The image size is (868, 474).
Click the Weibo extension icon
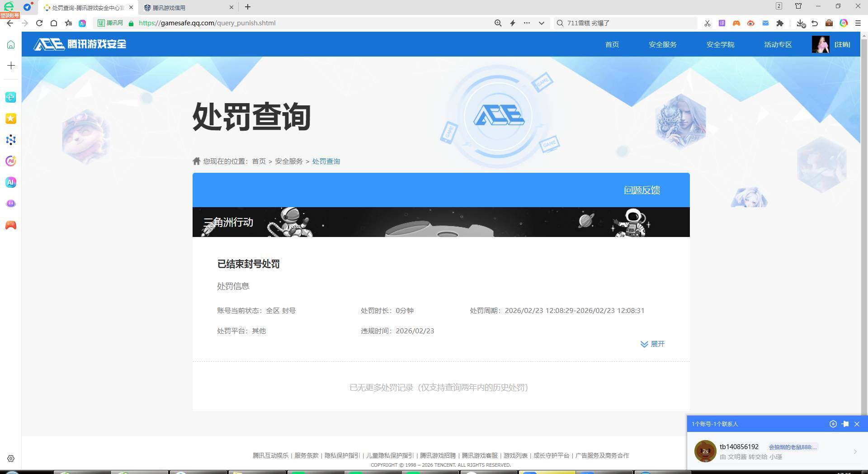(751, 23)
